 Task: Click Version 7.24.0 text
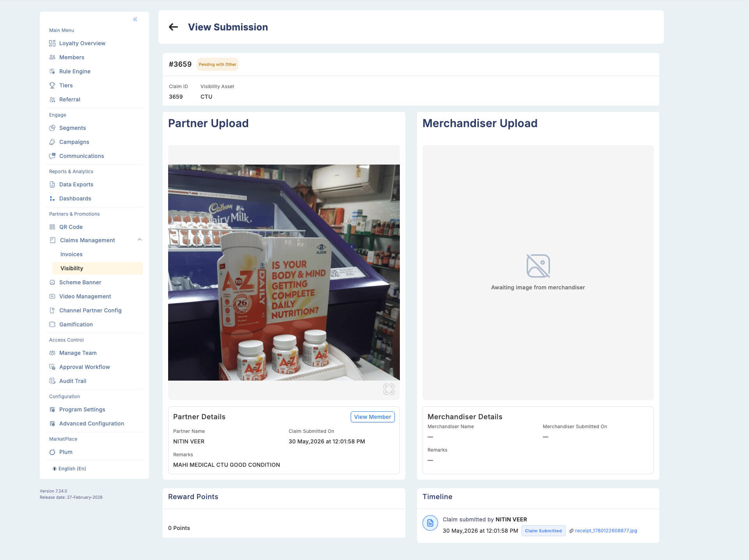[x=53, y=491]
